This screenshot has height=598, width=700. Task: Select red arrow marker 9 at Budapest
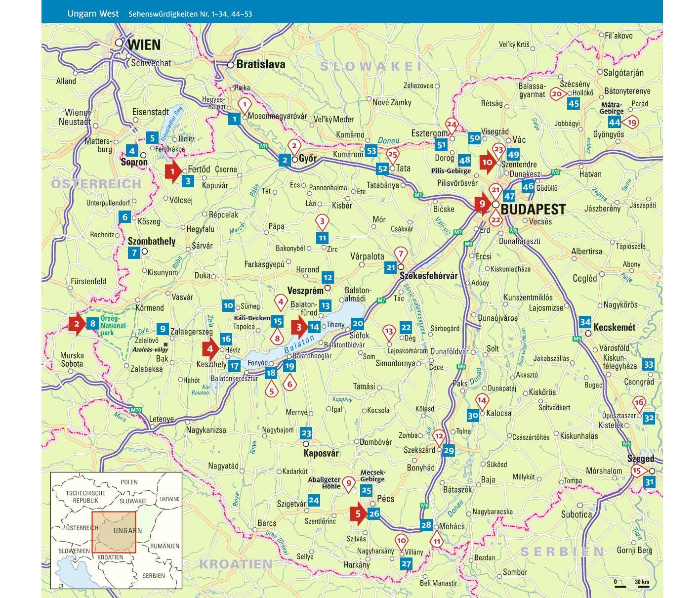point(481,204)
